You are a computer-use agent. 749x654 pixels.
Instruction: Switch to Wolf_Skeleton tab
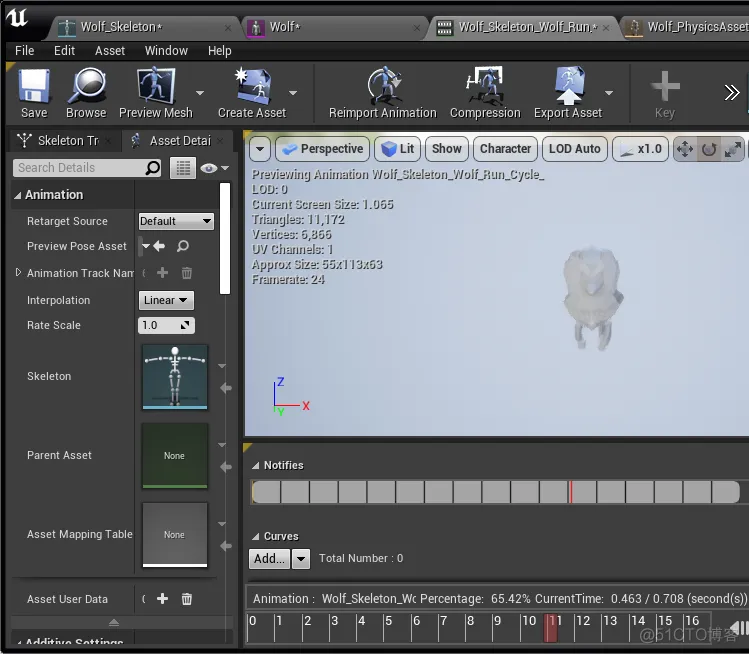(142, 27)
